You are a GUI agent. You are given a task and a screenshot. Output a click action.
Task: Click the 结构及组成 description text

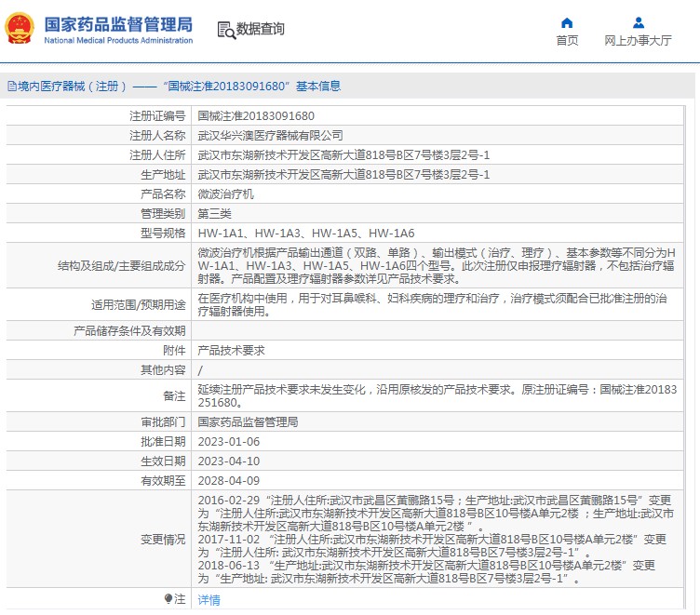point(437,265)
